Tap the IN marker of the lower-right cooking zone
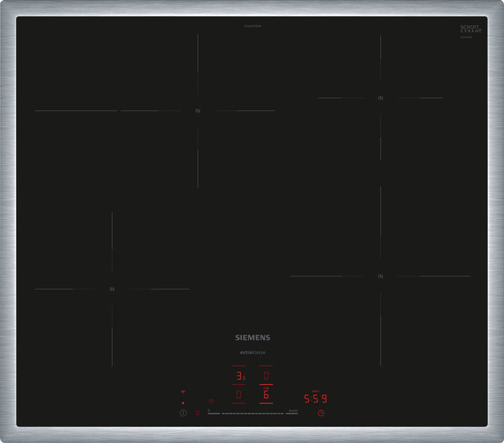This screenshot has width=504, height=443. [x=381, y=276]
